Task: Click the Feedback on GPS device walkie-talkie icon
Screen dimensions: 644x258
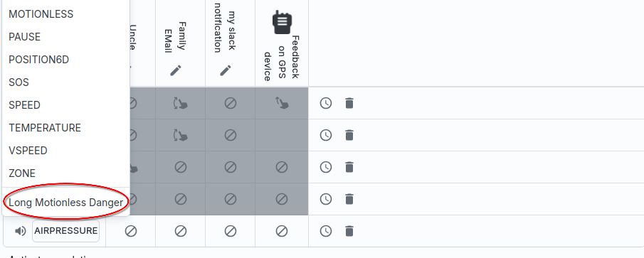Action: (x=282, y=22)
